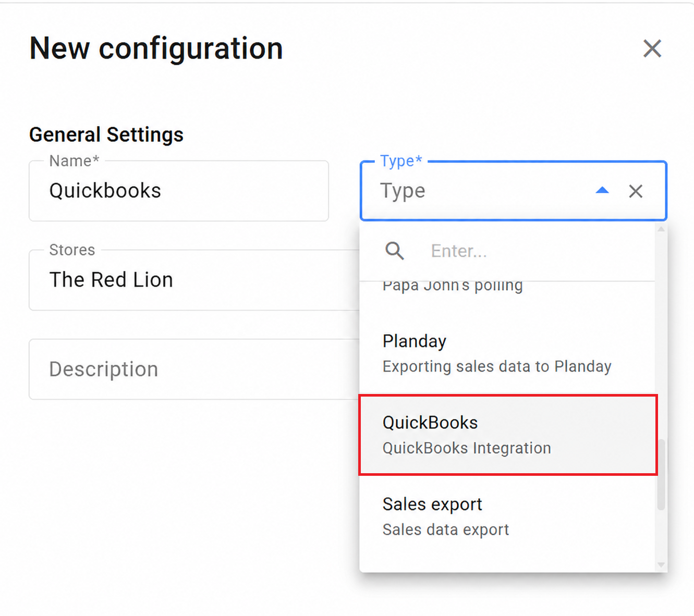This screenshot has height=616, width=694.
Task: Click the scrollbar down arrow
Action: pyautogui.click(x=661, y=565)
